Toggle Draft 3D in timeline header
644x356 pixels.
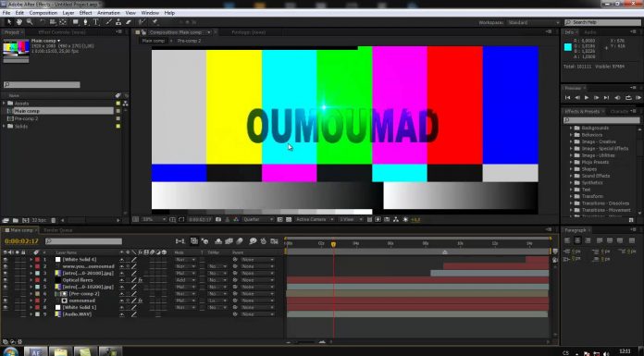(204, 241)
